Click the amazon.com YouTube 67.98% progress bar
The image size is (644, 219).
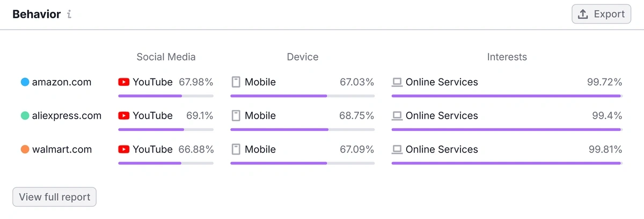click(166, 96)
